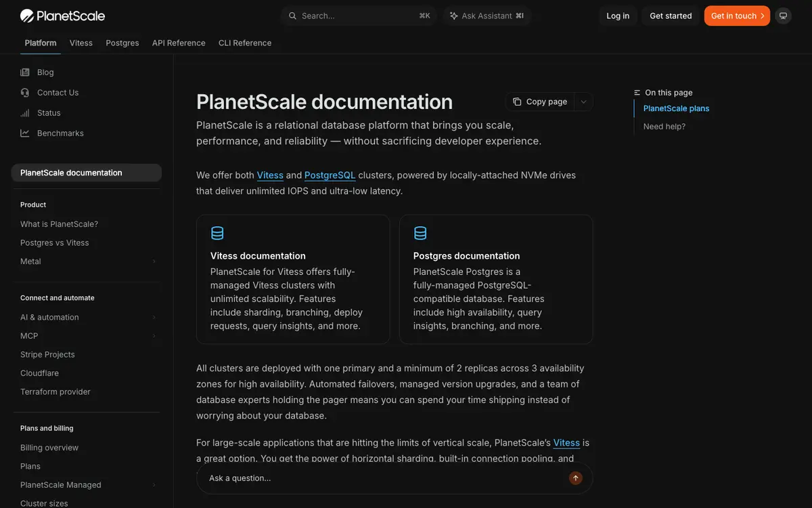Click the PlanetScale logo
Viewport: 812px width, 508px height.
click(x=62, y=16)
